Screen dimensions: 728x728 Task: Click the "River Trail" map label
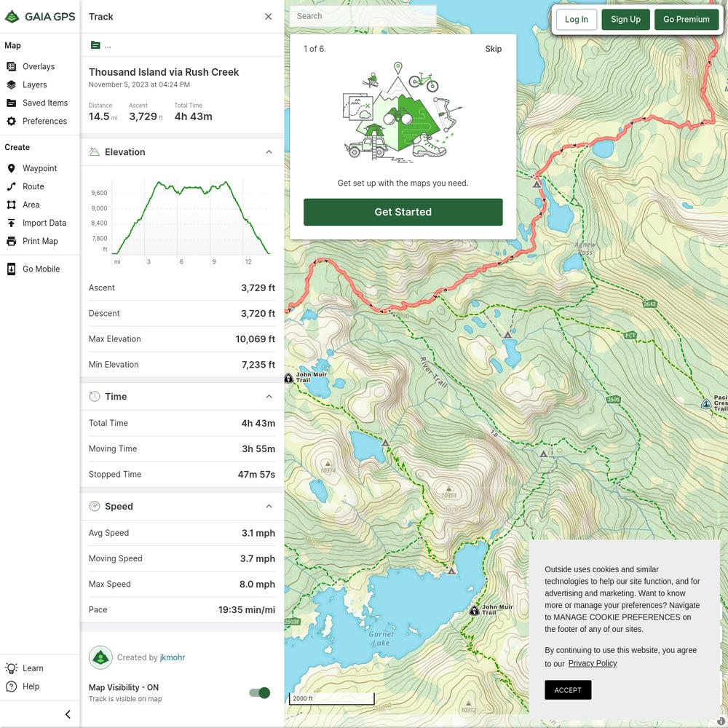434,372
